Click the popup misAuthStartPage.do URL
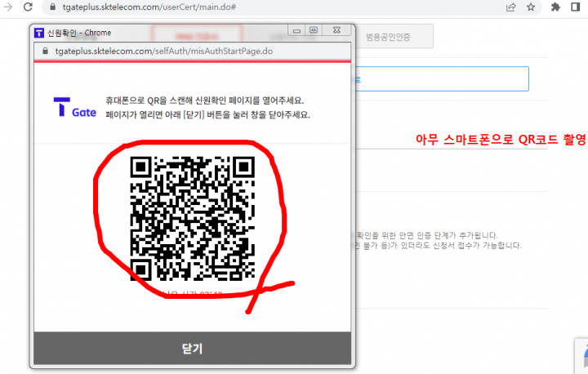Screen dimensions: 588x374 [164, 51]
